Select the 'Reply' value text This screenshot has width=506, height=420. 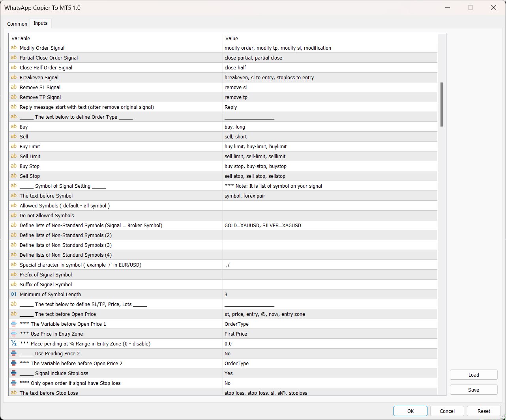click(x=231, y=107)
